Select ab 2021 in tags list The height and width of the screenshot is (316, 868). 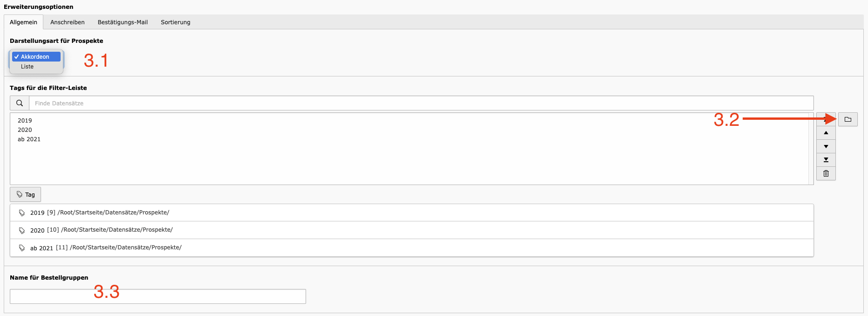[29, 139]
